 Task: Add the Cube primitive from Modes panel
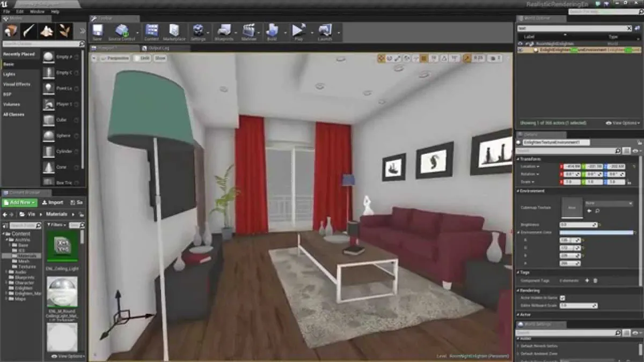tap(61, 120)
